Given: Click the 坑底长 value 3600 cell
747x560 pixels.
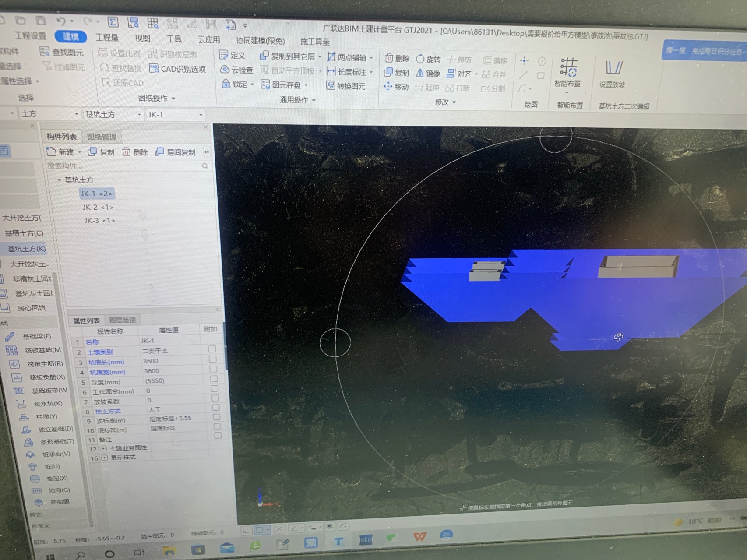Looking at the screenshot, I should coord(171,361).
